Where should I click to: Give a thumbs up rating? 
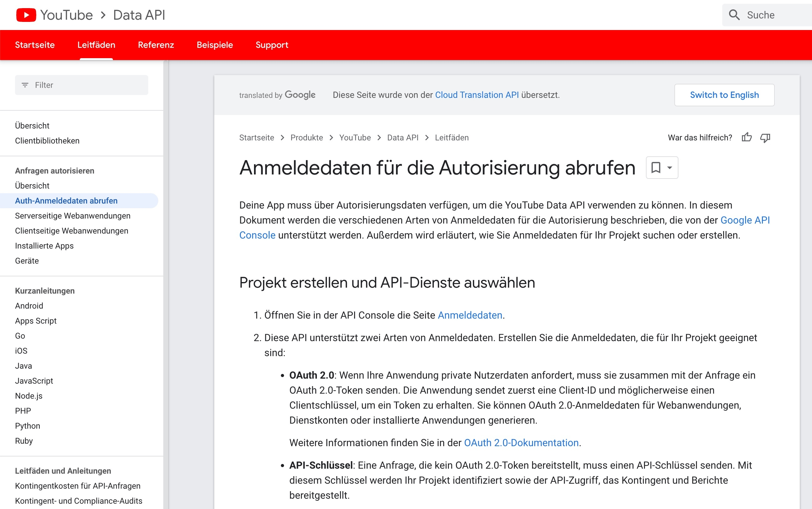click(747, 137)
